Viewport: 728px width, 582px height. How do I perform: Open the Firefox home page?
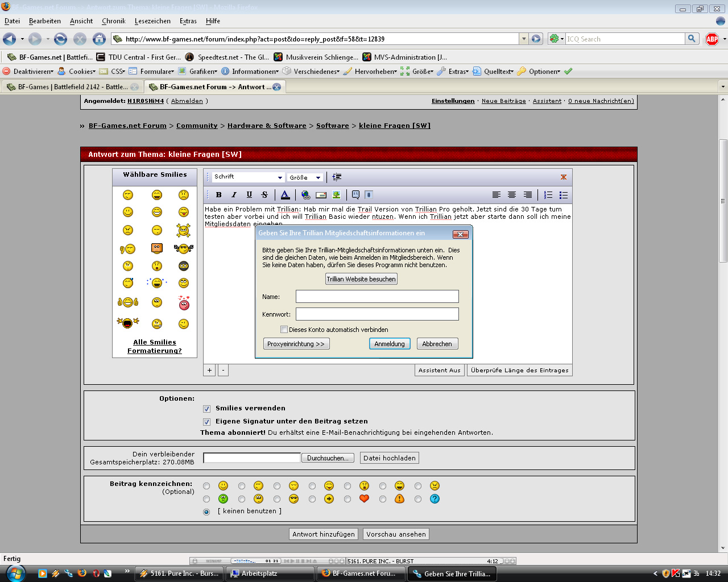click(x=99, y=39)
